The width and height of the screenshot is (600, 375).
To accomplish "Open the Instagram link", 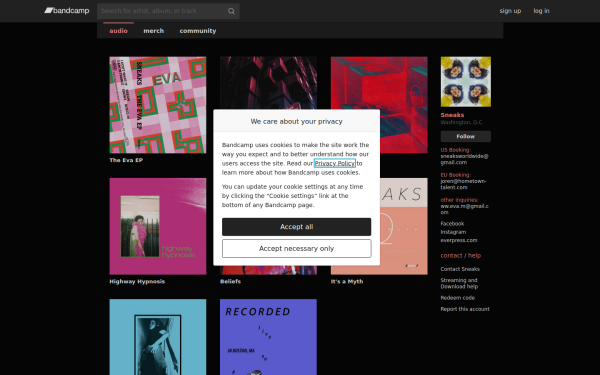I will coord(453,232).
